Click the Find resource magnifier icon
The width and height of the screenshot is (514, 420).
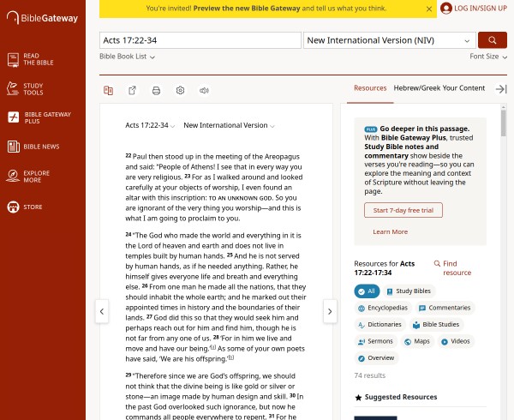pos(437,264)
